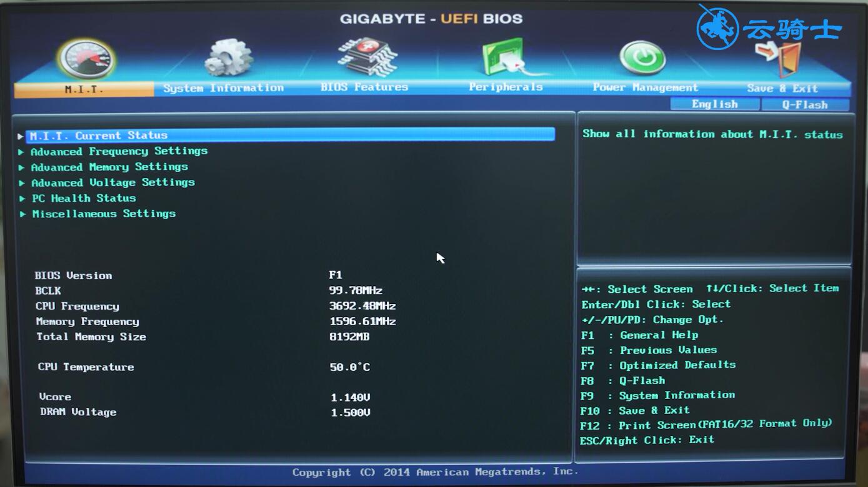Click the Save & Exit door icon
Viewport: 868px width, 487px height.
point(778,58)
